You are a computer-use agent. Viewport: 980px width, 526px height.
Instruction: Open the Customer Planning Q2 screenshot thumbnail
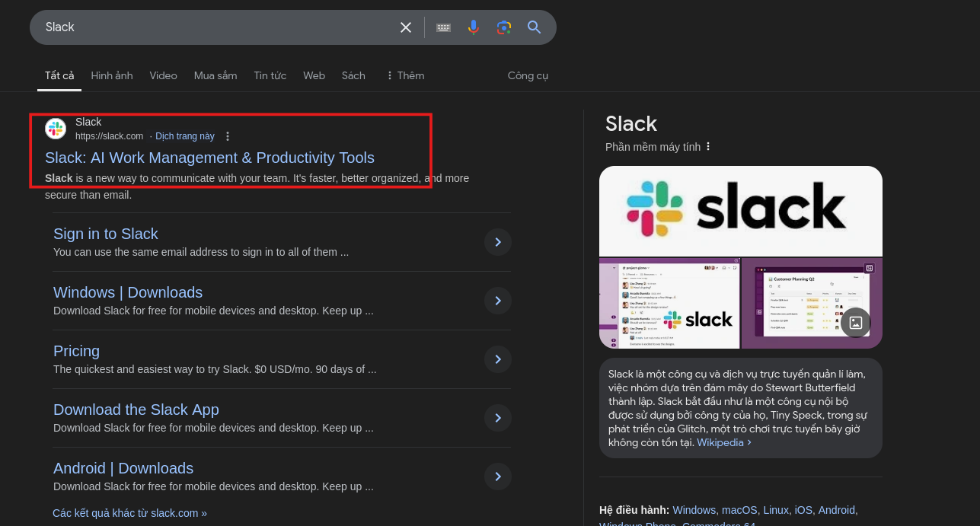tap(812, 303)
